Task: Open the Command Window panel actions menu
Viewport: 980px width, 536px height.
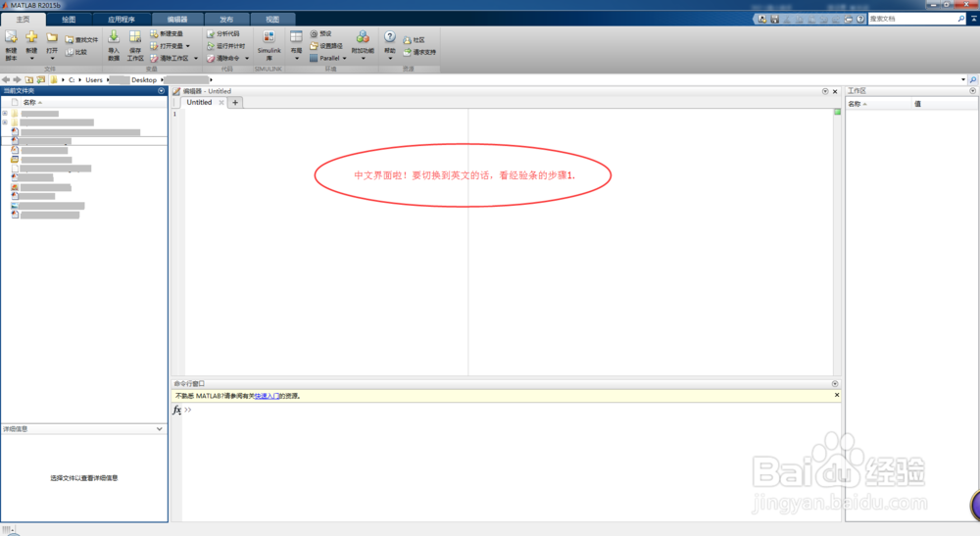Action: (835, 383)
